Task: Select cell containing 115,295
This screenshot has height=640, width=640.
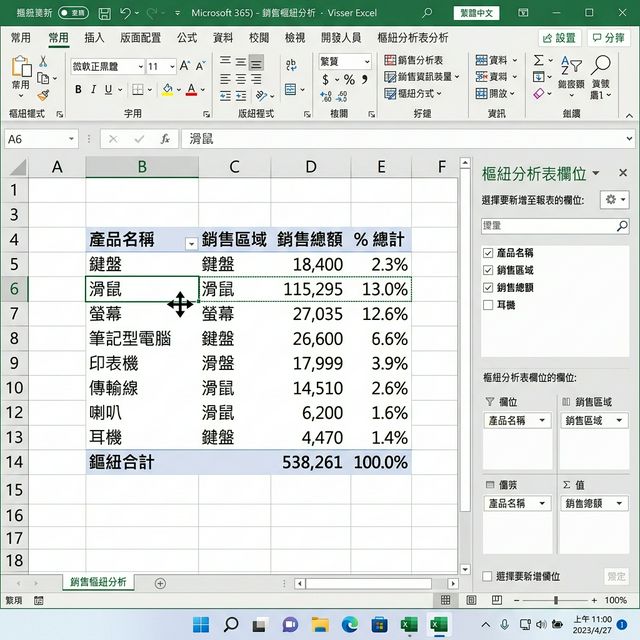Action: coord(311,289)
